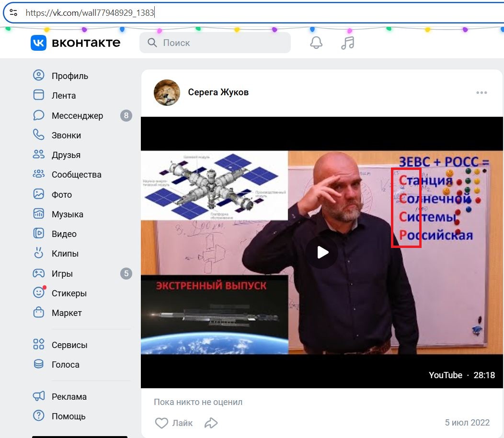Click author name Серега Жуков

pyautogui.click(x=218, y=92)
